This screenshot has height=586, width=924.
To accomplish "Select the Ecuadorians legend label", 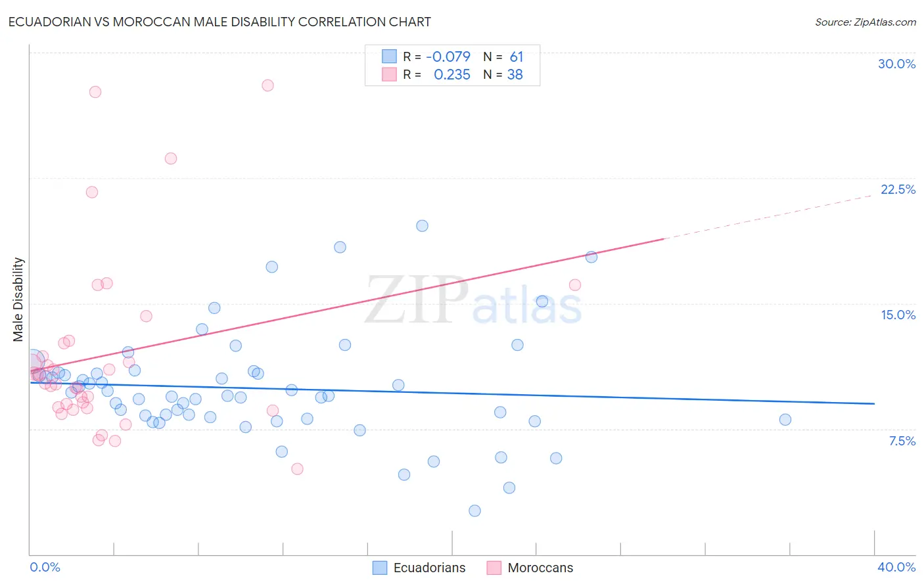I will pyautogui.click(x=429, y=568).
